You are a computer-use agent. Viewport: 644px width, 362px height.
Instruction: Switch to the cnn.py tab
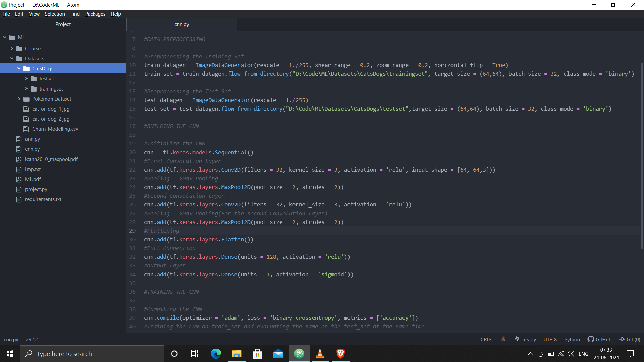[181, 24]
